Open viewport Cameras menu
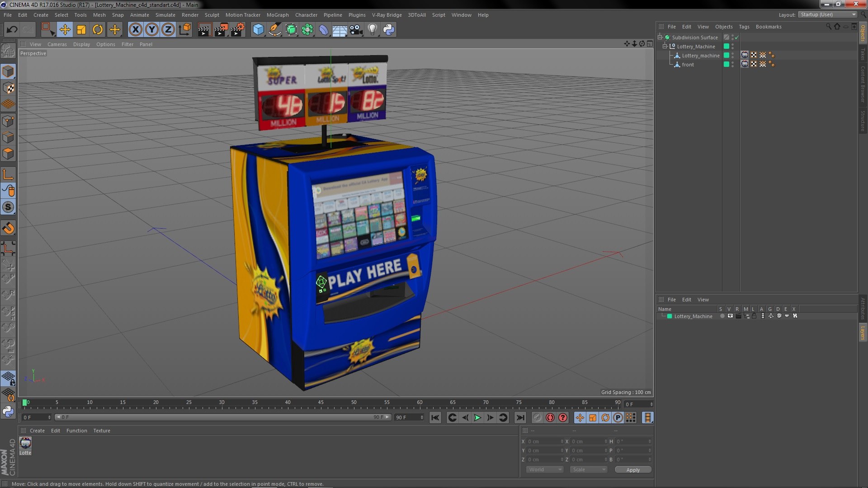The width and height of the screenshot is (868, 488). (57, 44)
